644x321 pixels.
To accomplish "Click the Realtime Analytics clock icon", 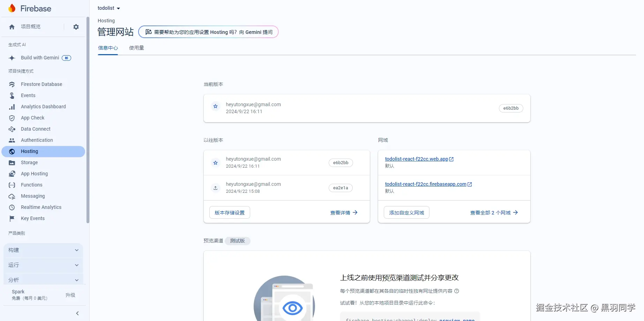I will tap(12, 207).
